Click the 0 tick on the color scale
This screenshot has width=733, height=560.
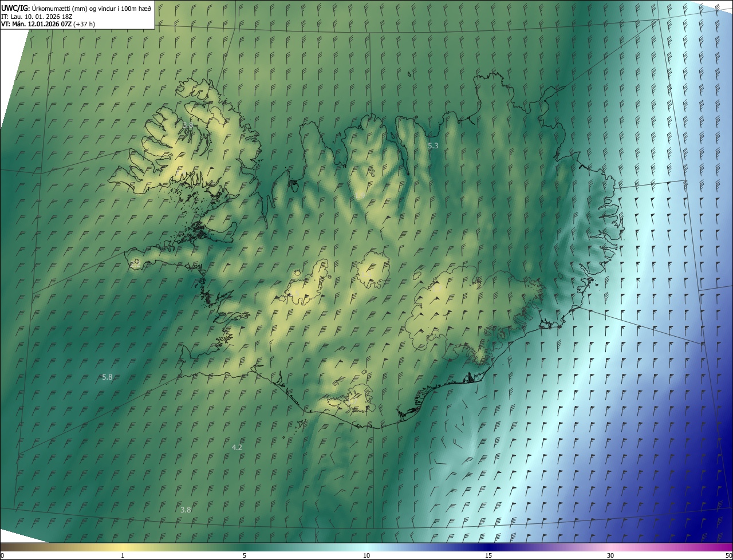[2, 555]
